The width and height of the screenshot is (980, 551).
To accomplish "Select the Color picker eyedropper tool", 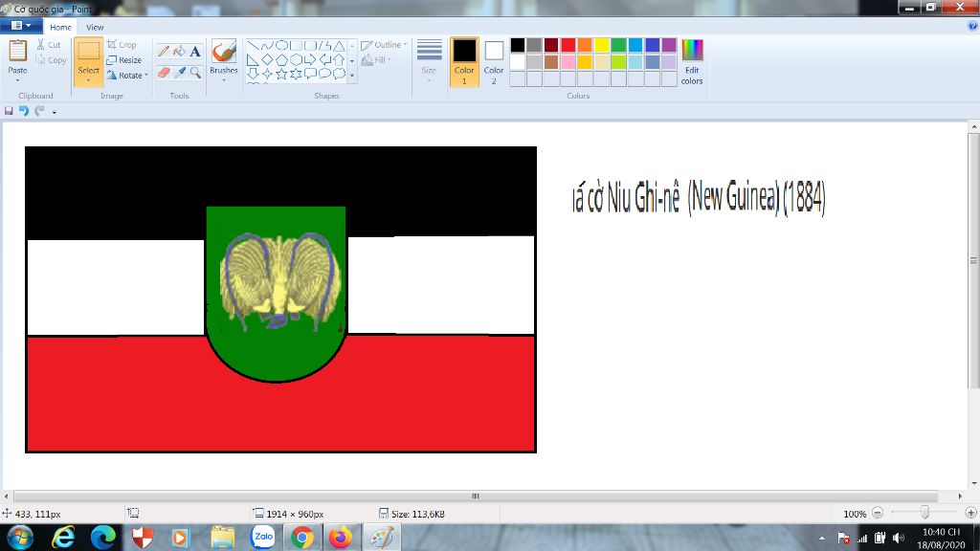I will click(179, 73).
